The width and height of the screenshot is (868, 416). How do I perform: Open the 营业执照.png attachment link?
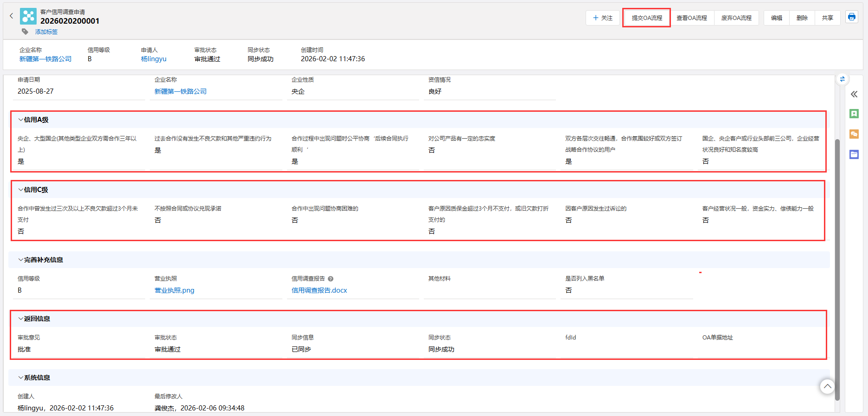(174, 290)
